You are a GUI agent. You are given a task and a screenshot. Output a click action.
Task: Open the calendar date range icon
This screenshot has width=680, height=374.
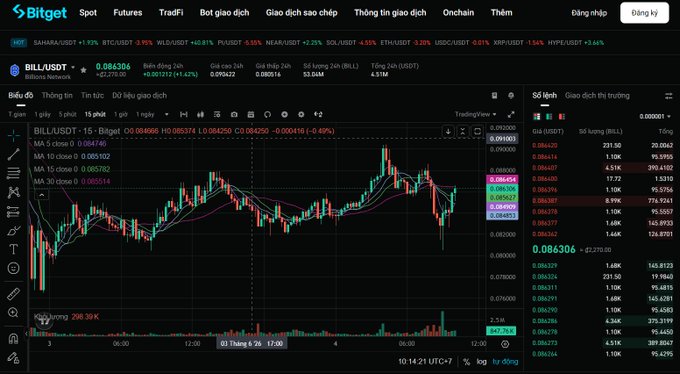[x=251, y=115]
